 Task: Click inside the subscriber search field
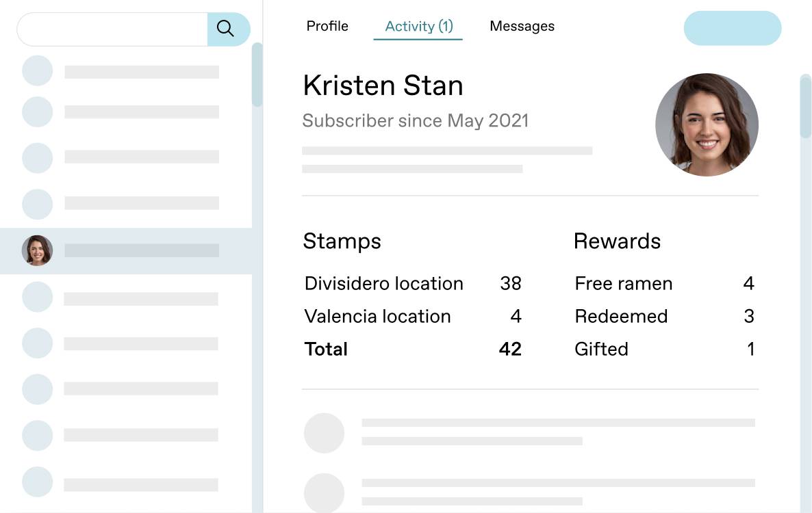click(x=112, y=29)
